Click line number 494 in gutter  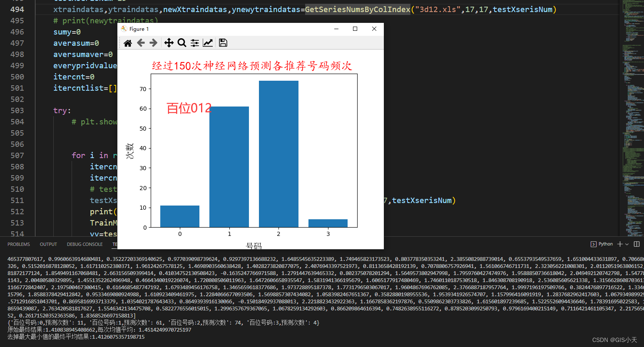click(x=17, y=9)
